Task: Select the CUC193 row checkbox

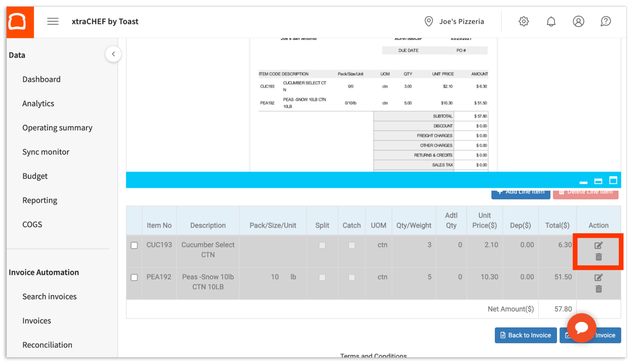Action: [x=134, y=245]
